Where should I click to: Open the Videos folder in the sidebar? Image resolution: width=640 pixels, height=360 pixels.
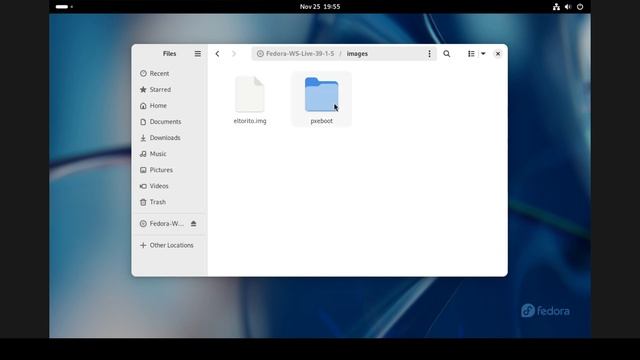coord(169,186)
